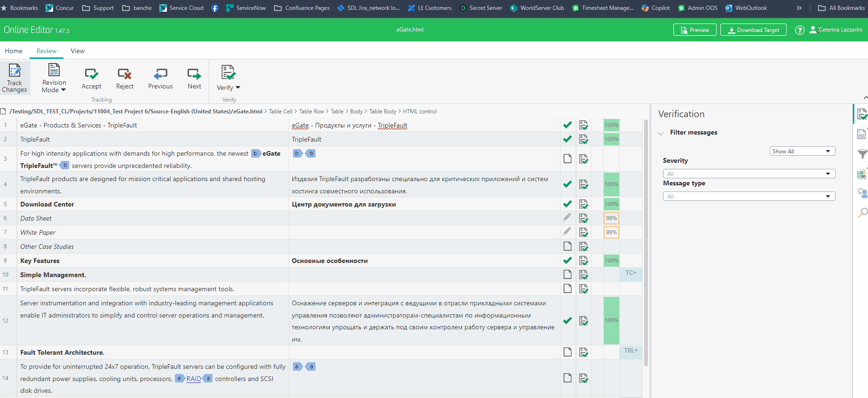The height and width of the screenshot is (398, 868).
Task: Open the Severity dropdown
Action: click(749, 174)
